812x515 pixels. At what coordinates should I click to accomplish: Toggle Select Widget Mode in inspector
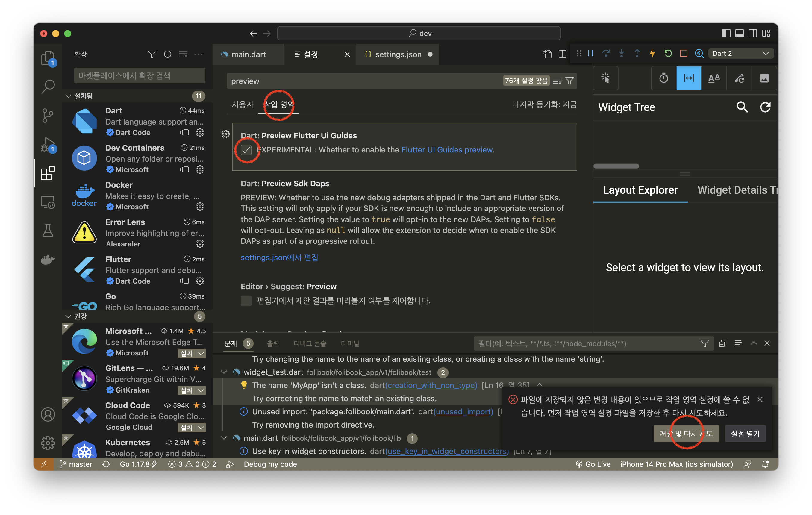pos(606,78)
